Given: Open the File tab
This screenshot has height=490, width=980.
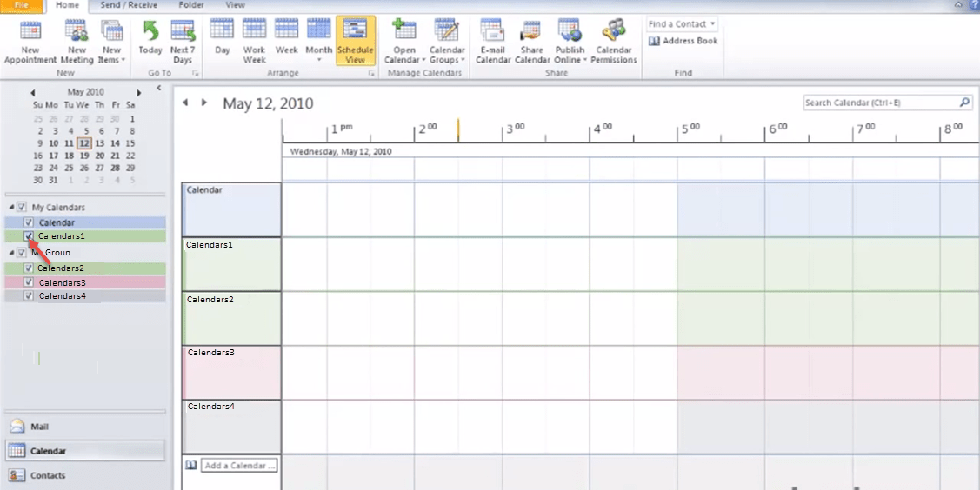Looking at the screenshot, I should pyautogui.click(x=21, y=5).
